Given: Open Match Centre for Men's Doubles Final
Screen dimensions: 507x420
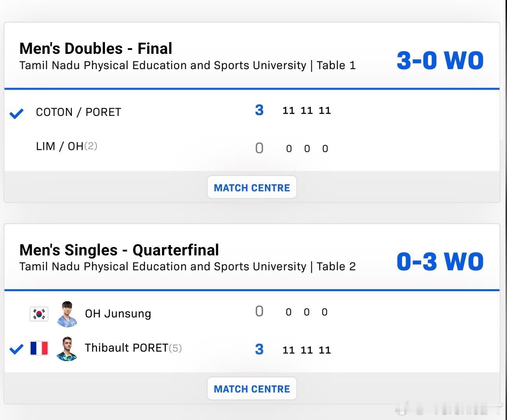Looking at the screenshot, I should click(252, 187).
